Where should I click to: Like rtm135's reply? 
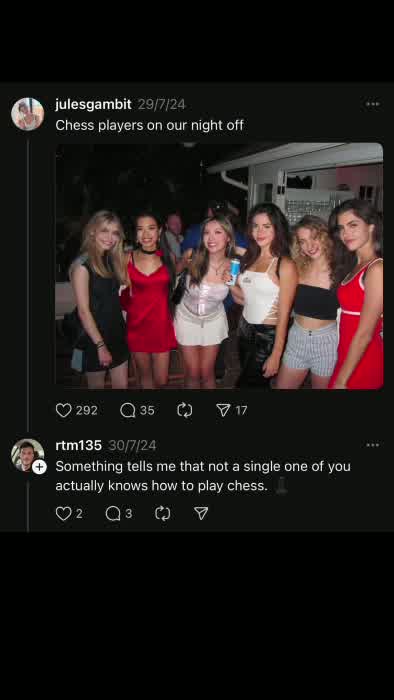pyautogui.click(x=63, y=514)
